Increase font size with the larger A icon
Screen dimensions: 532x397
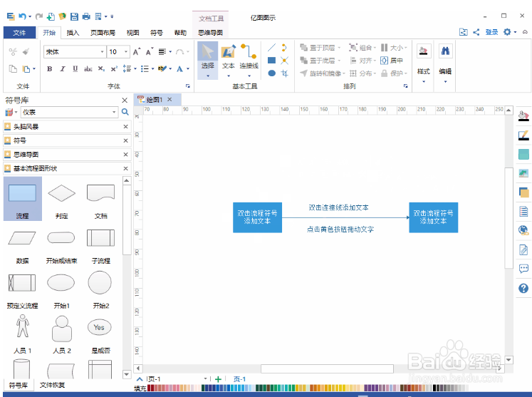(x=137, y=51)
